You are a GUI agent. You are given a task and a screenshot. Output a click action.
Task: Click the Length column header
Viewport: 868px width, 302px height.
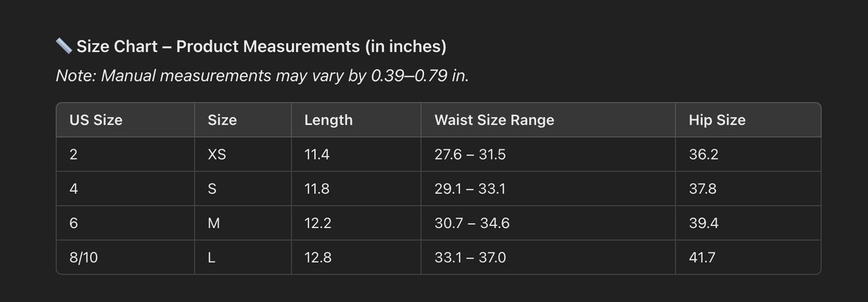point(329,120)
